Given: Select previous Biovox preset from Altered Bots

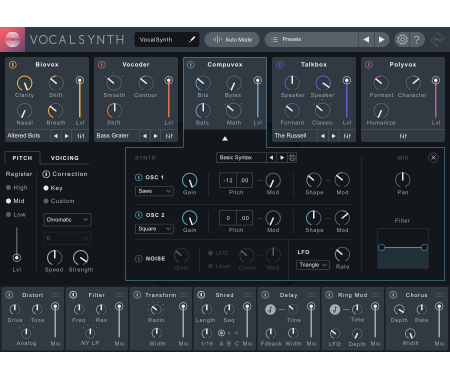Looking at the screenshot, I should [56, 136].
